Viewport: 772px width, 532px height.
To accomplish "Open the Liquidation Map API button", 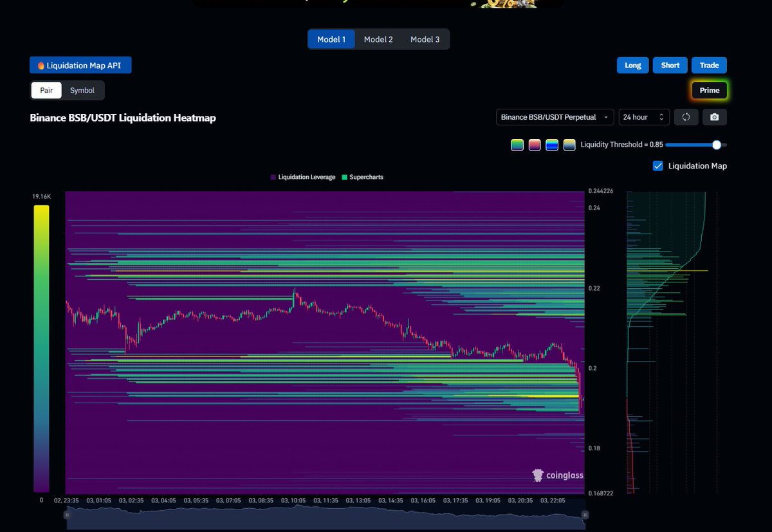I will pos(80,65).
